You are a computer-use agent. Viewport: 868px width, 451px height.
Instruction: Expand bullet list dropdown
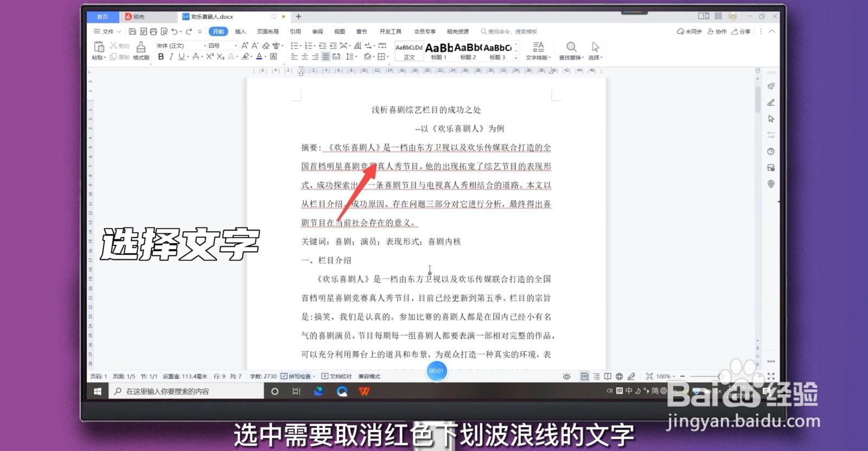[299, 46]
